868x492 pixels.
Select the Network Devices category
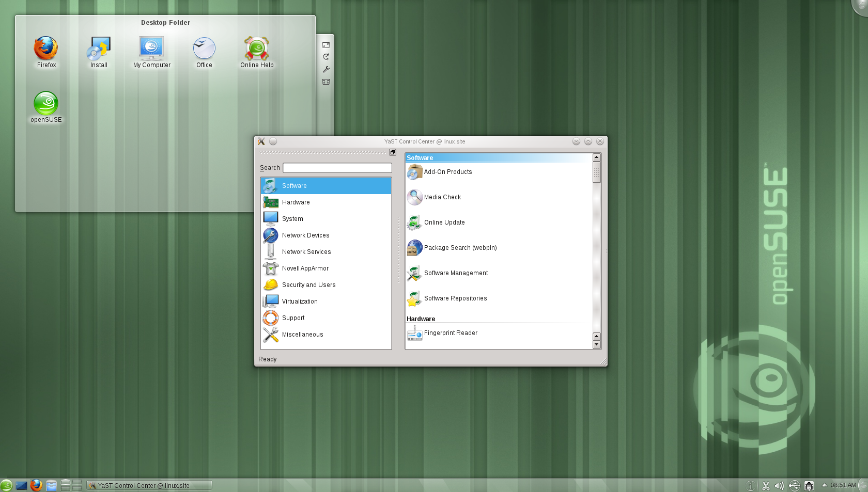[305, 235]
